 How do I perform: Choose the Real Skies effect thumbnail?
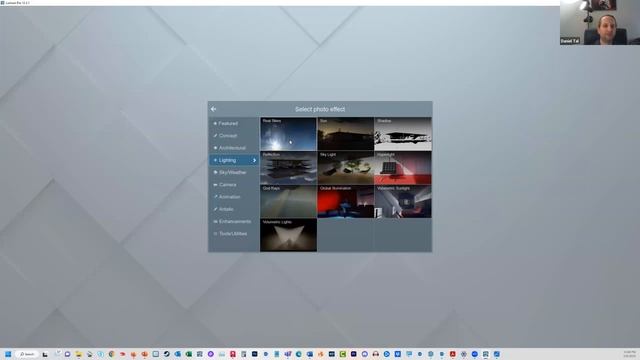click(288, 134)
